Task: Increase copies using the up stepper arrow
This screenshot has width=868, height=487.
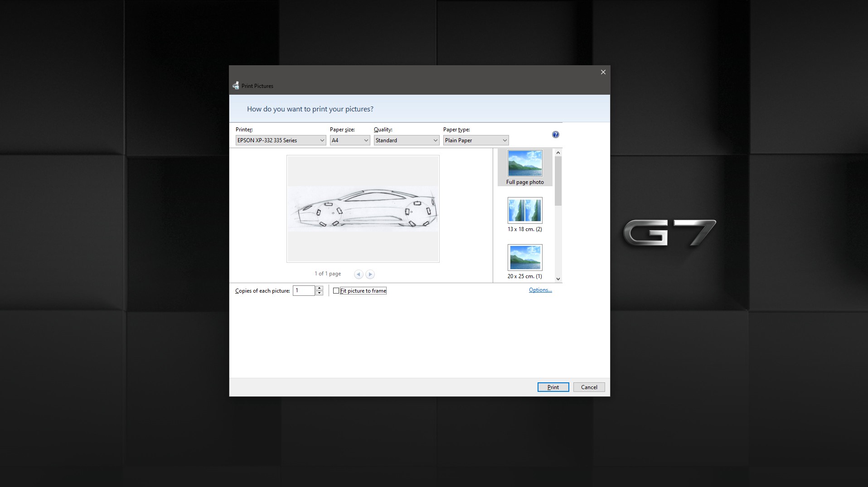Action: tap(319, 288)
